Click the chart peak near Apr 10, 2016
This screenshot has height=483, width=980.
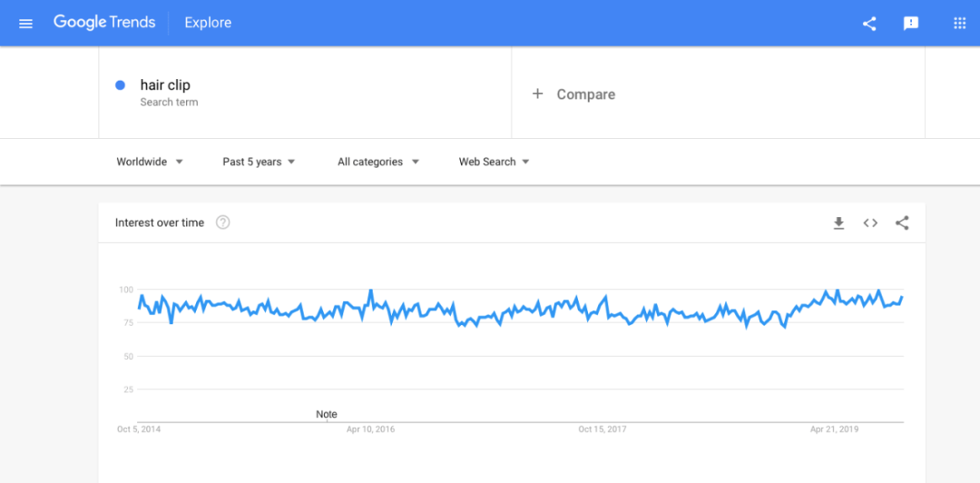tap(370, 291)
